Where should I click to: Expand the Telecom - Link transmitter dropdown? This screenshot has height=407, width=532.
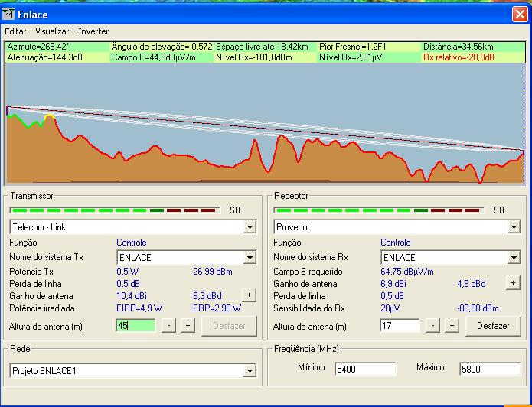tap(249, 227)
